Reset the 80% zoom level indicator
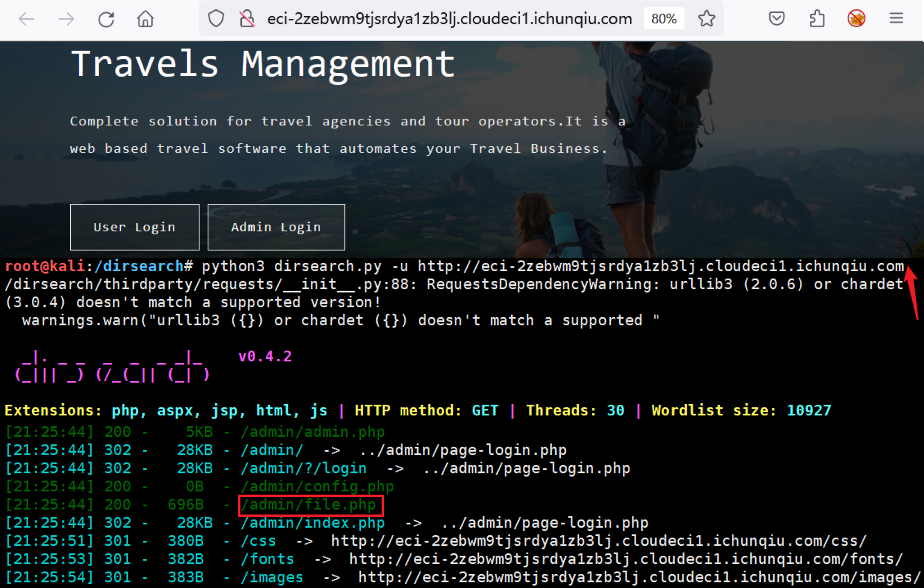This screenshot has height=588, width=924. tap(664, 19)
